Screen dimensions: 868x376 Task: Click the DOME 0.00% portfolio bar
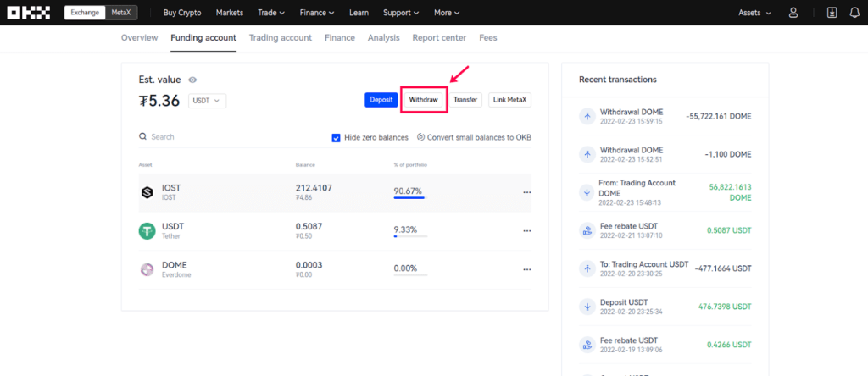[410, 275]
